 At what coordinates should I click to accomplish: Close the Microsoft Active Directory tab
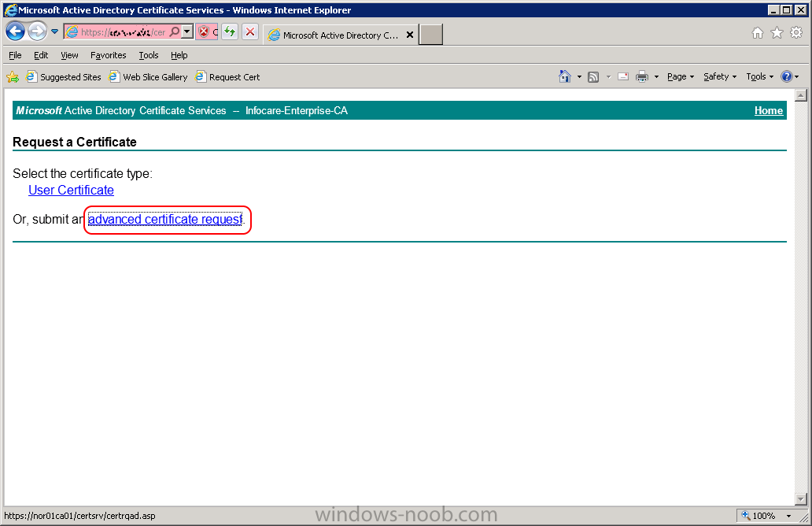pyautogui.click(x=410, y=35)
